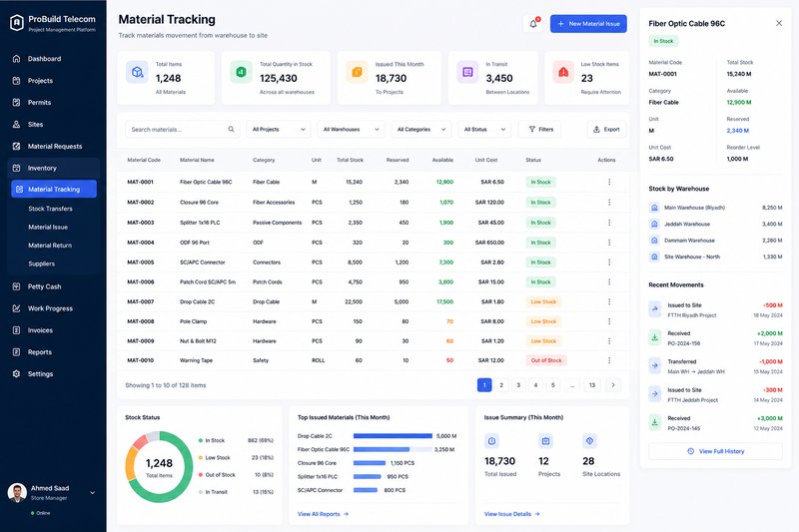This screenshot has height=532, width=799.
Task: Open the View Issue Details link
Action: pos(512,514)
